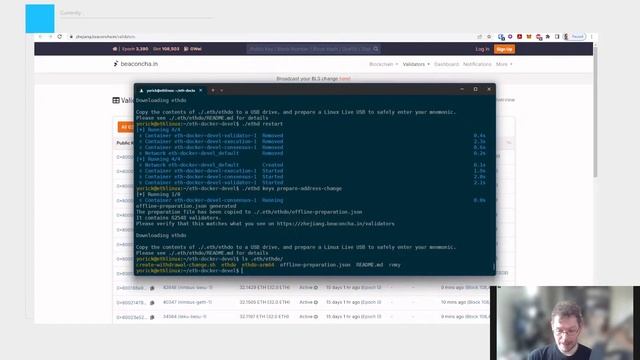Image resolution: width=640 pixels, height=360 pixels.
Task: Open the browser side panel icon
Action: [x=557, y=37]
